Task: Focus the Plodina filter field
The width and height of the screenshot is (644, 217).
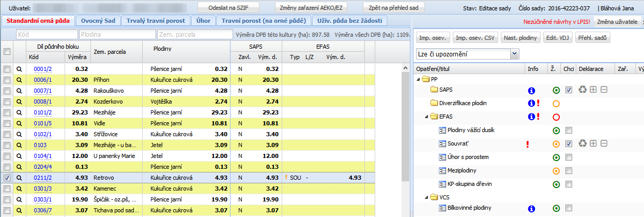Action: click(117, 34)
